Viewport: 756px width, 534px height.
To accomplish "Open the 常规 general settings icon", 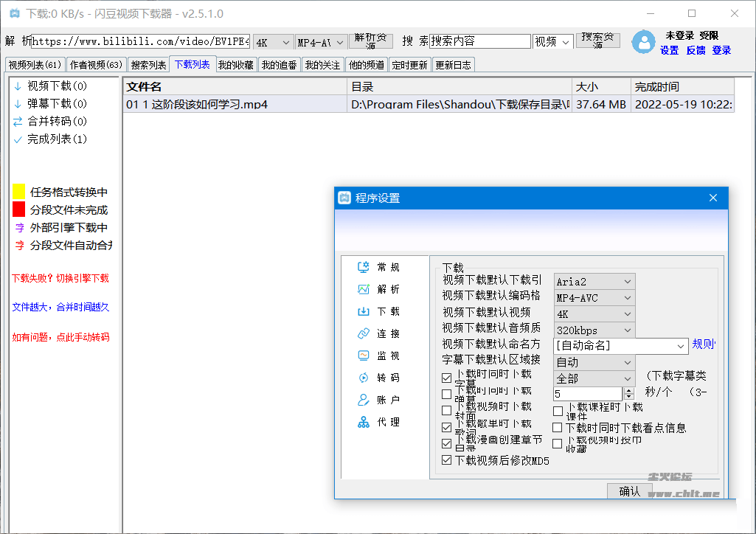I will [x=363, y=267].
